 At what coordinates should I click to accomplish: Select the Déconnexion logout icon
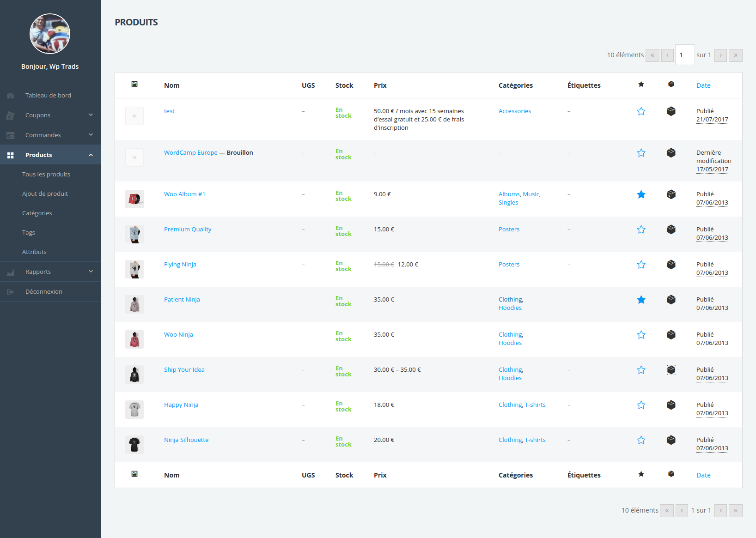click(x=10, y=291)
